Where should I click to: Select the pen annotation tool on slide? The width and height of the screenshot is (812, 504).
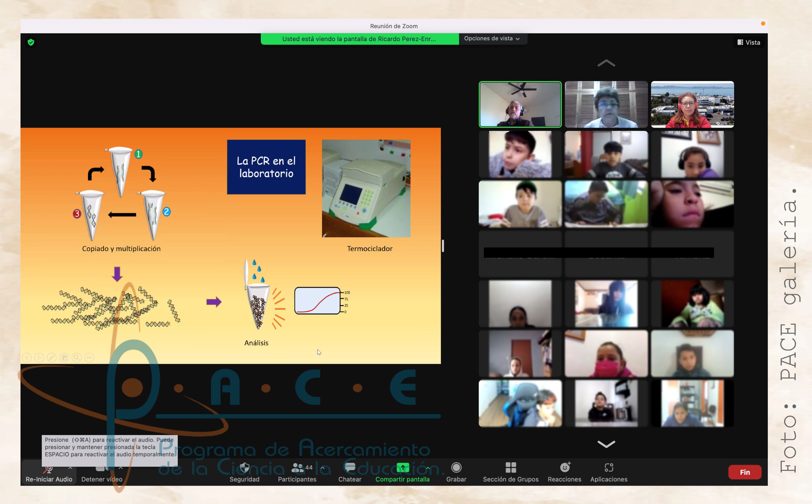coord(52,358)
